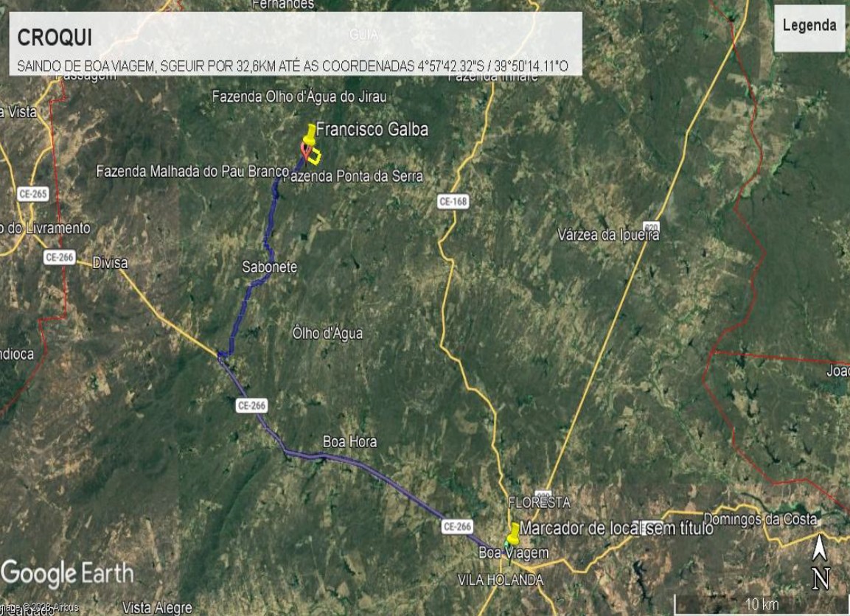
Task: Open the Legenda panel
Action: 809,27
